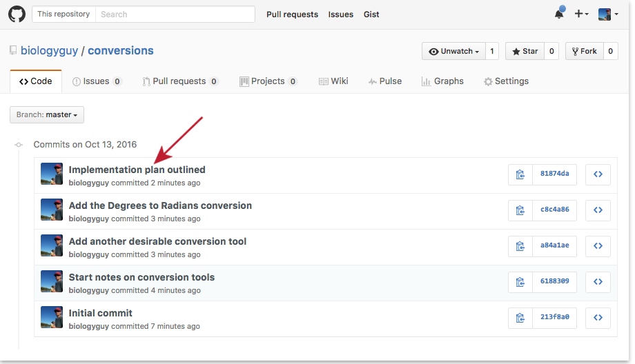The width and height of the screenshot is (635, 364).
Task: View the forks count 0
Action: pos(611,52)
